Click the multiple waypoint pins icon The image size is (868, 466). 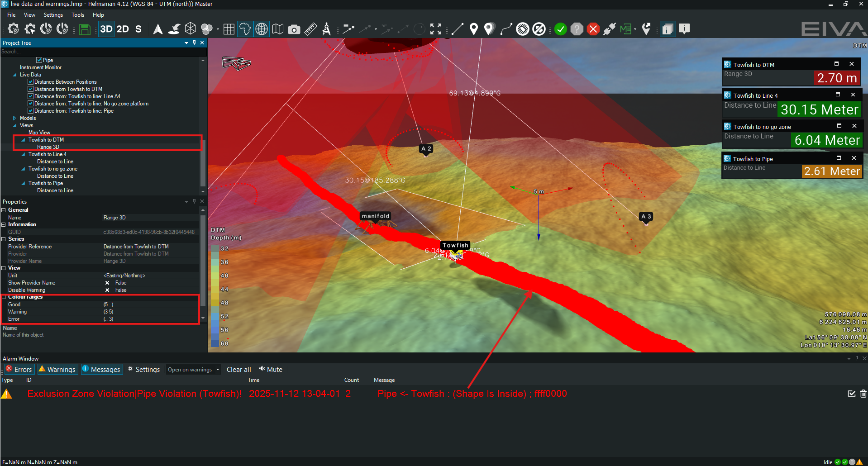(489, 29)
